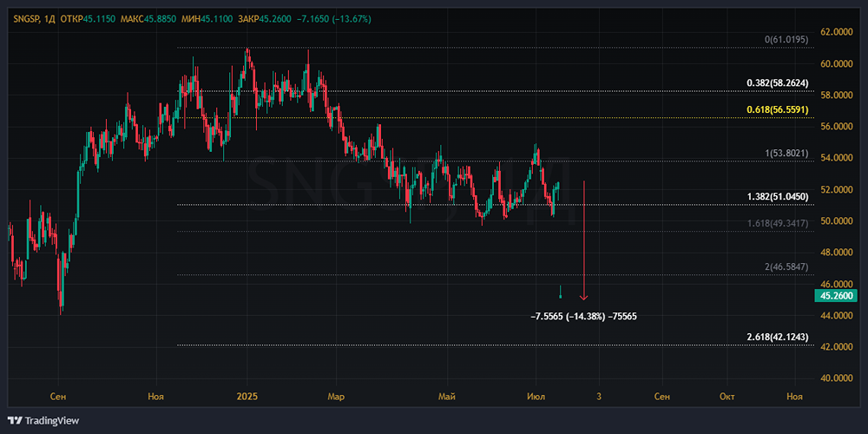Click the 54.0000 price axis label
868x434 pixels.
836,158
